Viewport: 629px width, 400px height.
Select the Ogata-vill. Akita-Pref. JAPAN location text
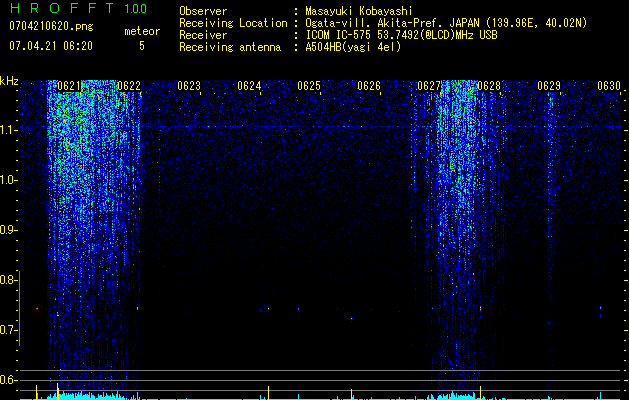[x=446, y=23]
